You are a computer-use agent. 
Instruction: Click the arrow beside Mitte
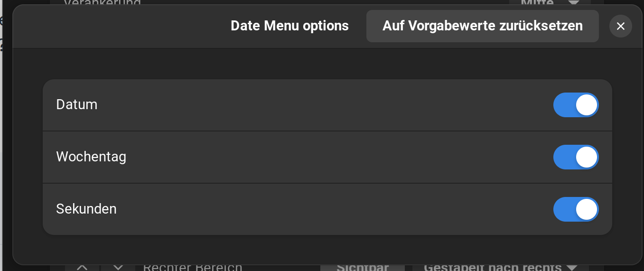574,2
